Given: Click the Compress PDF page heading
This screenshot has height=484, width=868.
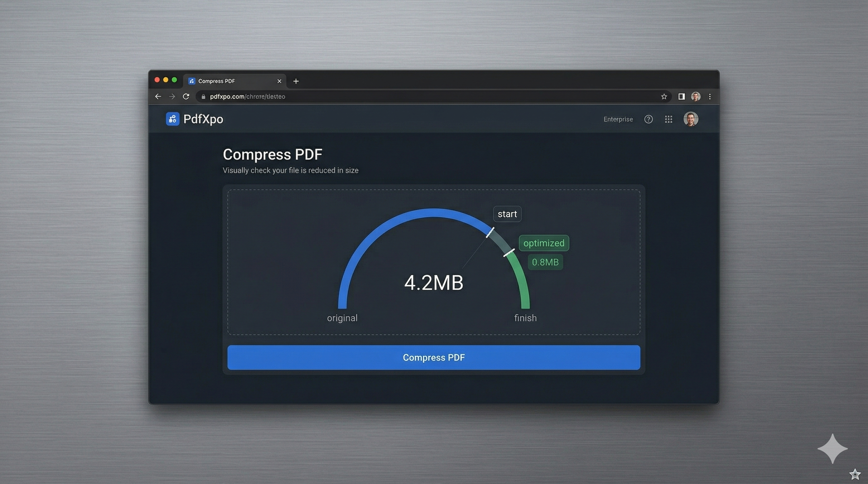Looking at the screenshot, I should pyautogui.click(x=272, y=154).
